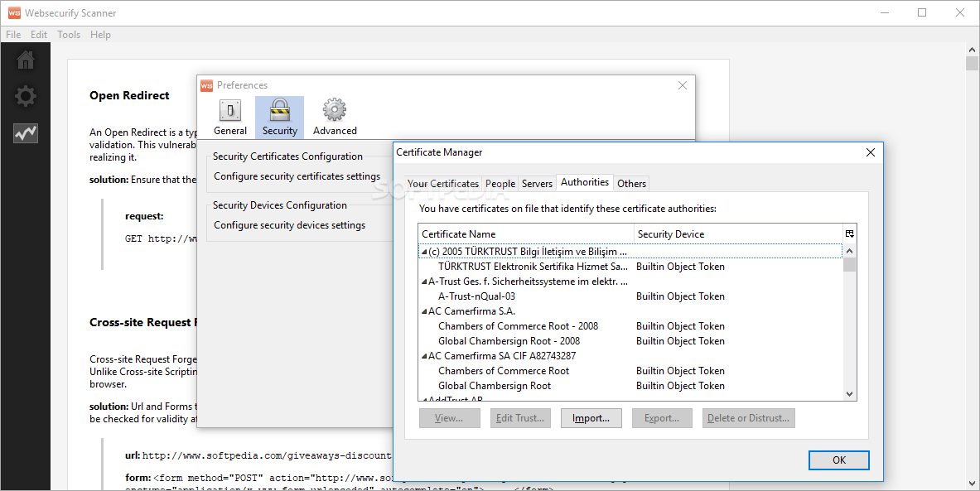This screenshot has width=980, height=491.
Task: Switch to the Servers tab
Action: (x=537, y=184)
